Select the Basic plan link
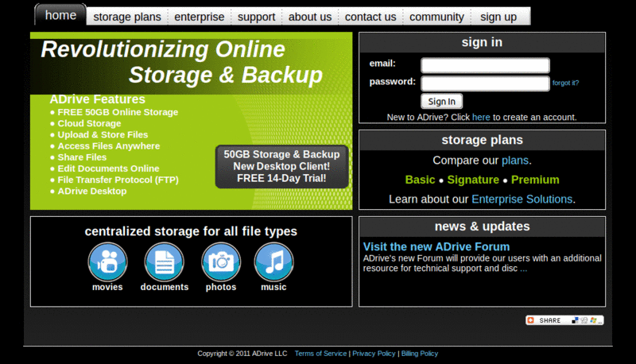 [421, 180]
